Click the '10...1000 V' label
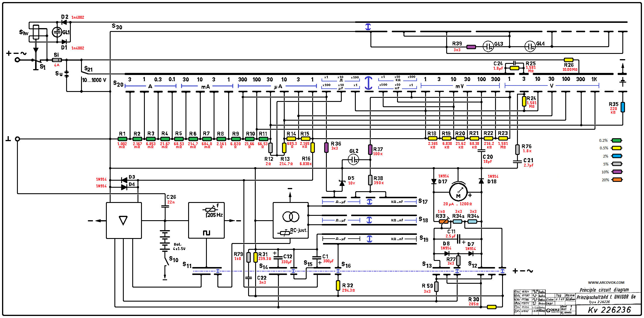The image size is (644, 318). [94, 80]
